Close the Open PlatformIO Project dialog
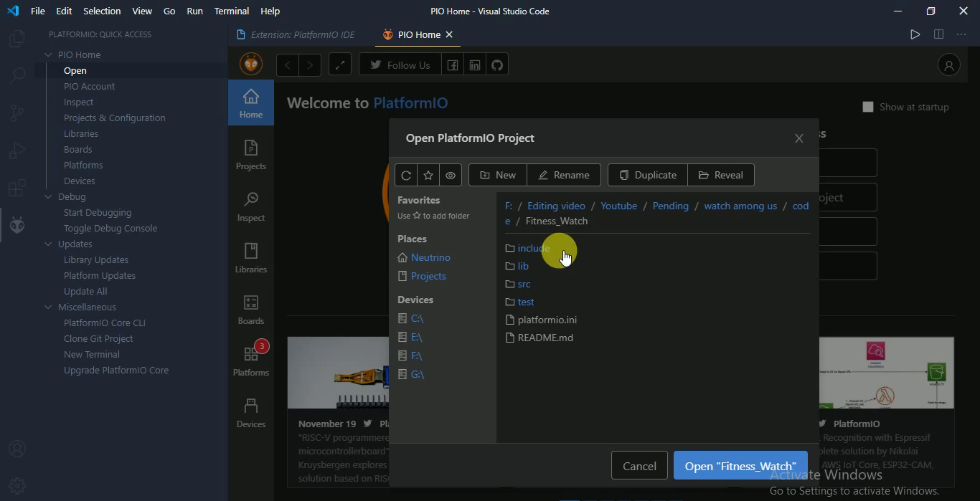This screenshot has height=501, width=980. pos(799,138)
